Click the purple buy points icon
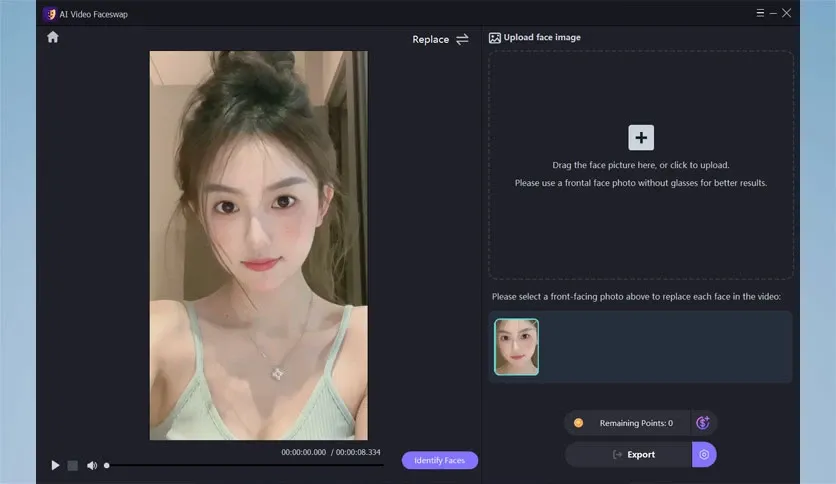This screenshot has width=836, height=484. (703, 423)
